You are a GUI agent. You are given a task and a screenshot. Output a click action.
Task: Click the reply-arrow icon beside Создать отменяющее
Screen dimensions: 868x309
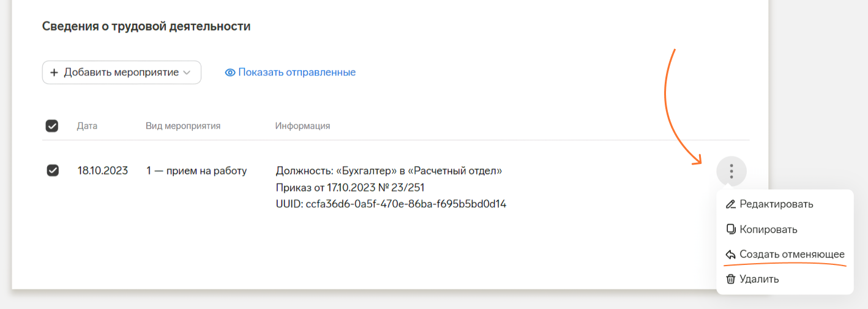[x=730, y=255]
